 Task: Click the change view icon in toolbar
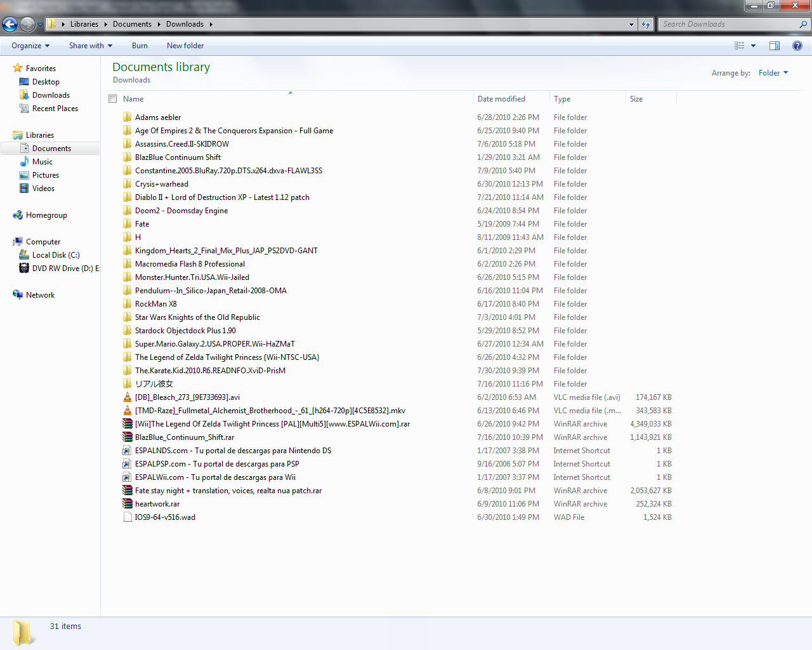pyautogui.click(x=740, y=46)
